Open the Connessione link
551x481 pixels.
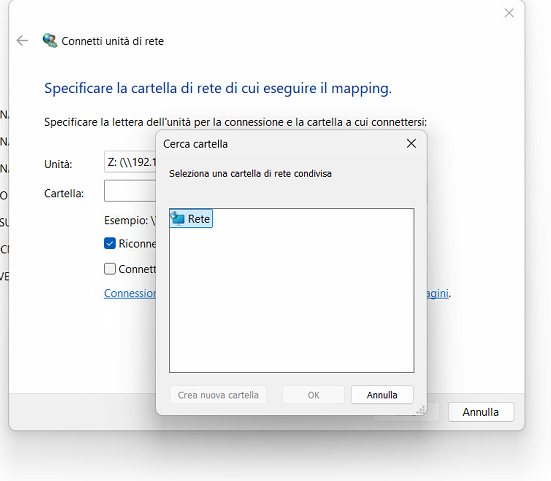(x=130, y=293)
